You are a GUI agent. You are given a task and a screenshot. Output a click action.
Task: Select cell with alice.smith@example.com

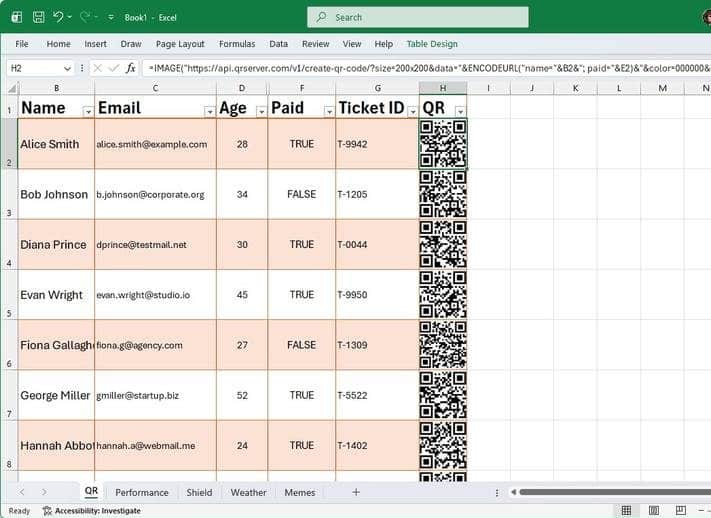[156, 144]
